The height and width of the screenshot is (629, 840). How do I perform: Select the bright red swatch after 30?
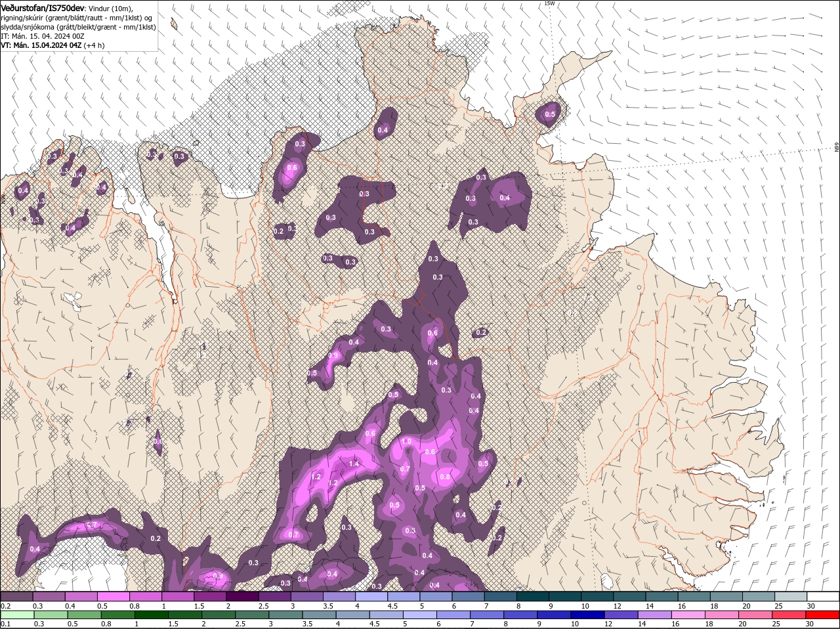tap(823, 615)
